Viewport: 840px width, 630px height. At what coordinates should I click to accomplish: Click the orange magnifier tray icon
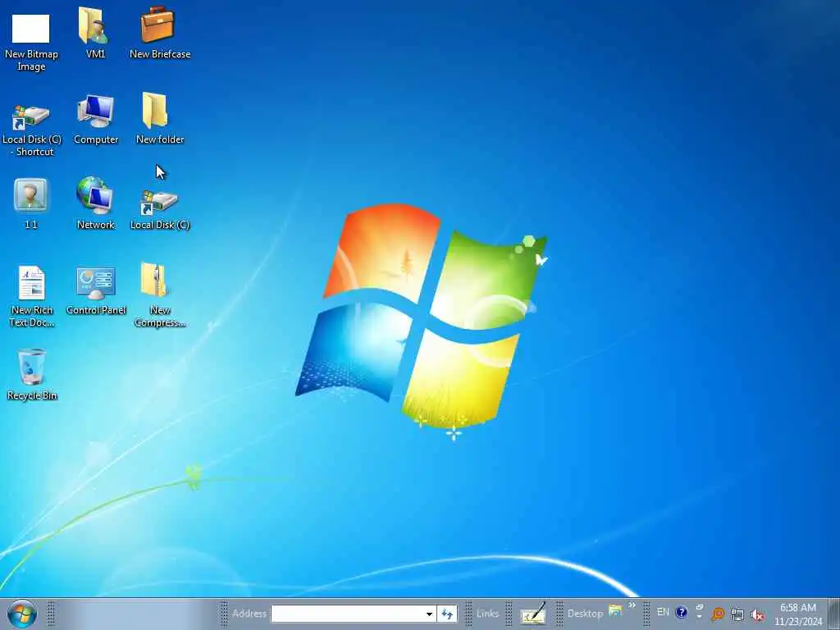(x=717, y=614)
